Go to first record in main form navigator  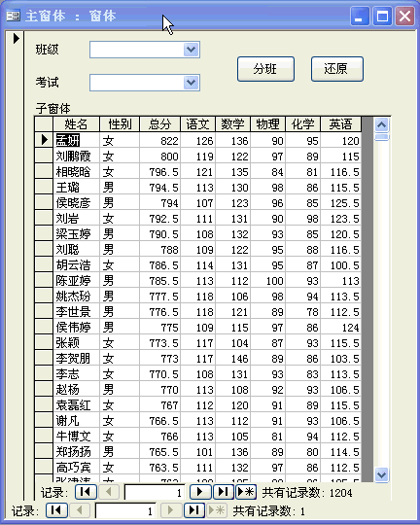56,510
